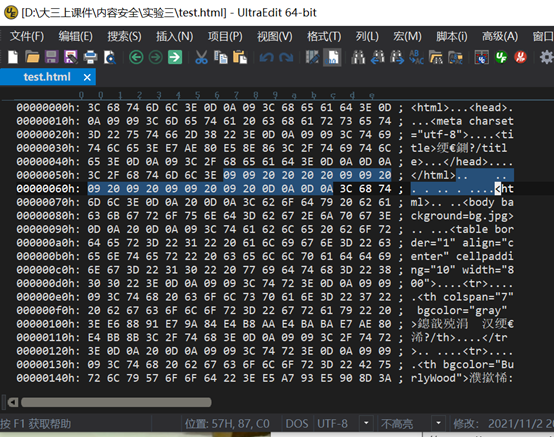Open Find with binoculars icon
The width and height of the screenshot is (554, 437).
[x=358, y=57]
